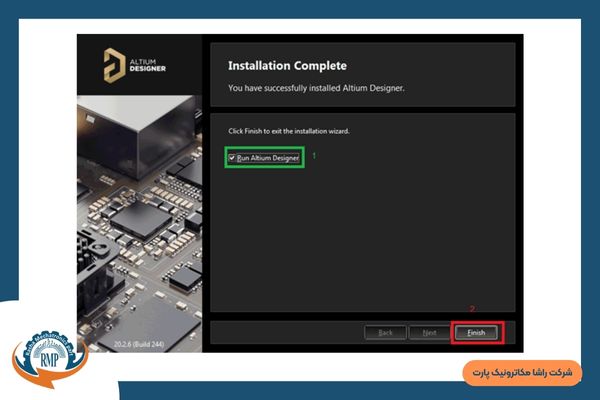
Task: Click the 'Click Finish to exit' instruction
Action: pyautogui.click(x=288, y=131)
